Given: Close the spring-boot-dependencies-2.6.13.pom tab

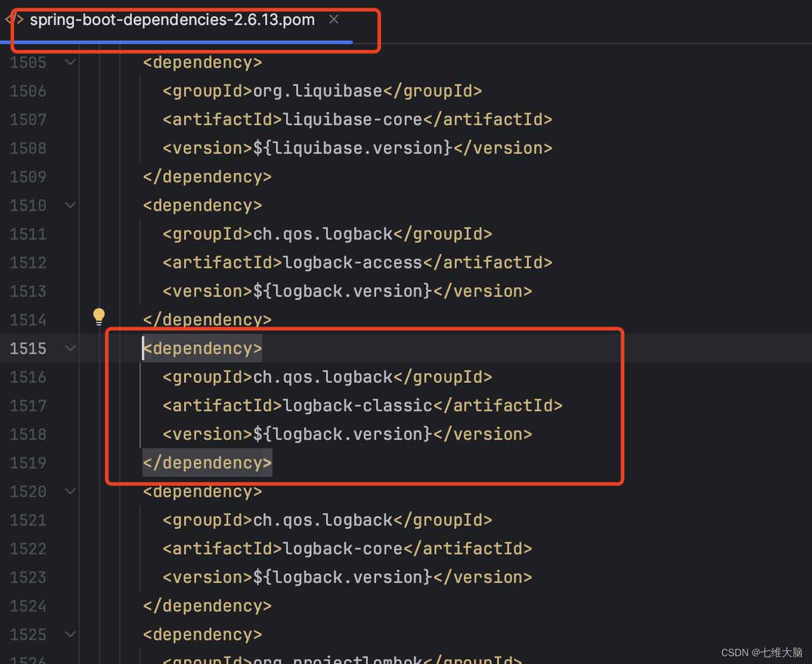Looking at the screenshot, I should 334,20.
